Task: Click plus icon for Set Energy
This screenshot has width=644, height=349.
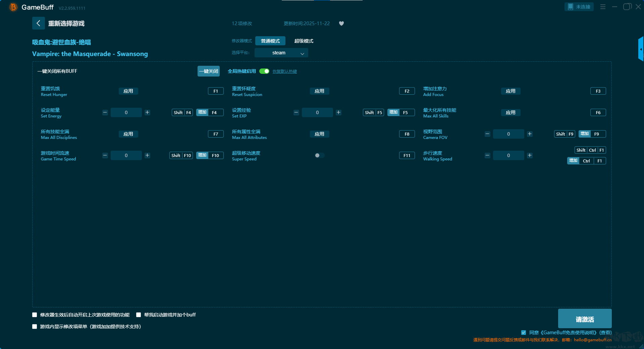Action: pyautogui.click(x=147, y=112)
